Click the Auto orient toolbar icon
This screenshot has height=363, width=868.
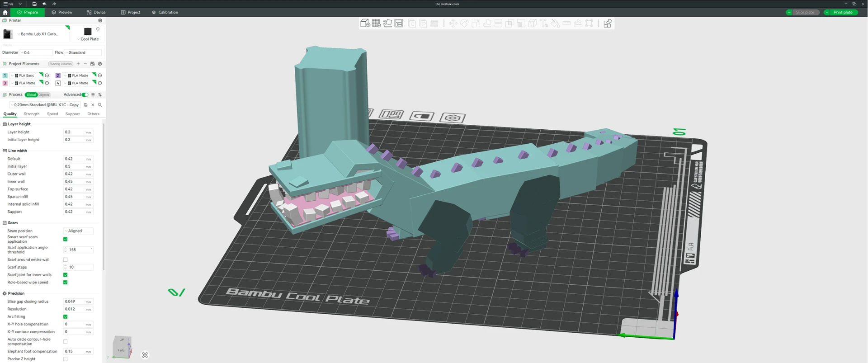387,23
